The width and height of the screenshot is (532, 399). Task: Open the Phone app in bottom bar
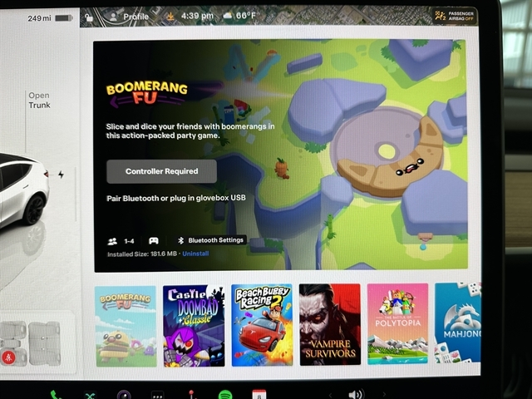click(56, 395)
